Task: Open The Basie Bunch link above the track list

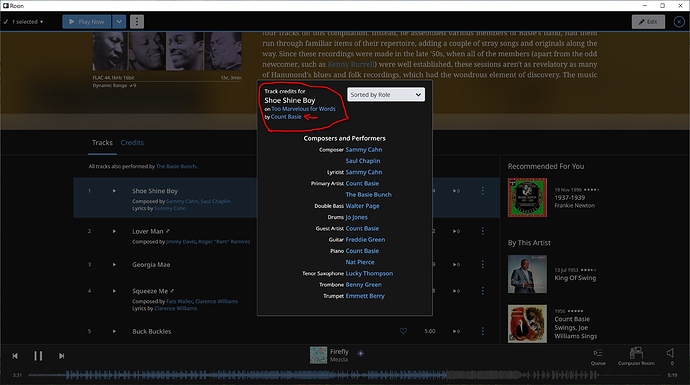Action: pyautogui.click(x=176, y=167)
